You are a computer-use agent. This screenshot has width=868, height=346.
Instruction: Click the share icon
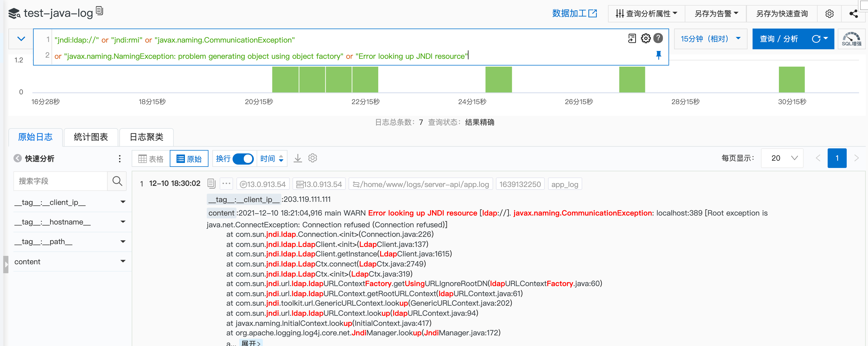853,13
